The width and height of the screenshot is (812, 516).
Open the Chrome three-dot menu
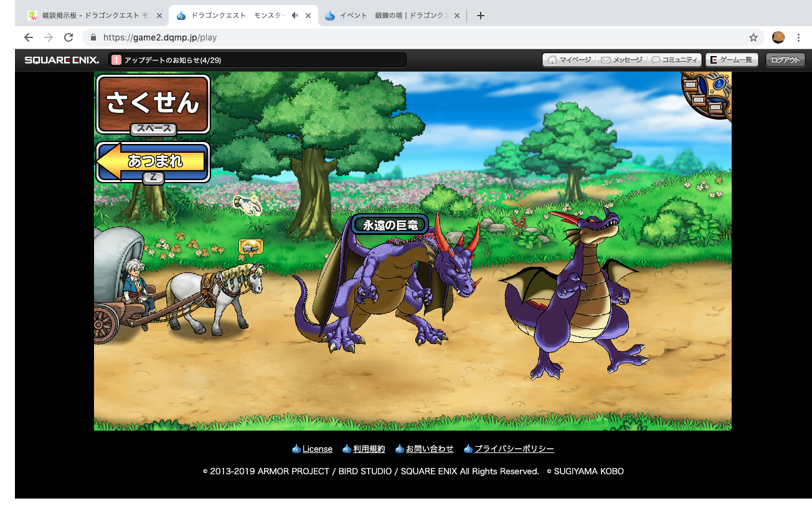click(x=798, y=37)
